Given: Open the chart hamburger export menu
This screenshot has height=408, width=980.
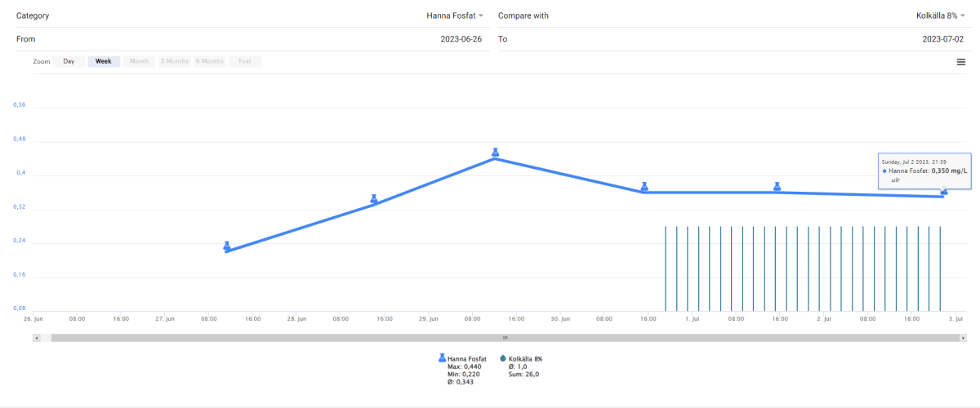Looking at the screenshot, I should pos(961,61).
